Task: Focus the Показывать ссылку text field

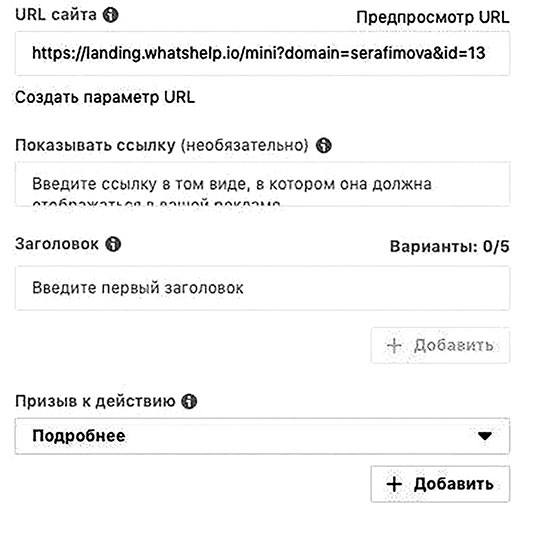Action: (x=262, y=184)
